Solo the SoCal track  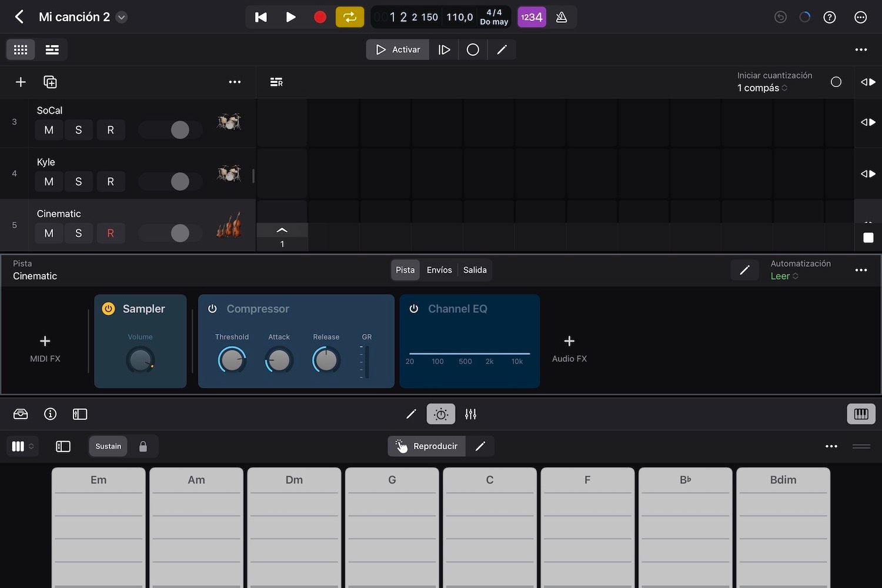tap(79, 129)
